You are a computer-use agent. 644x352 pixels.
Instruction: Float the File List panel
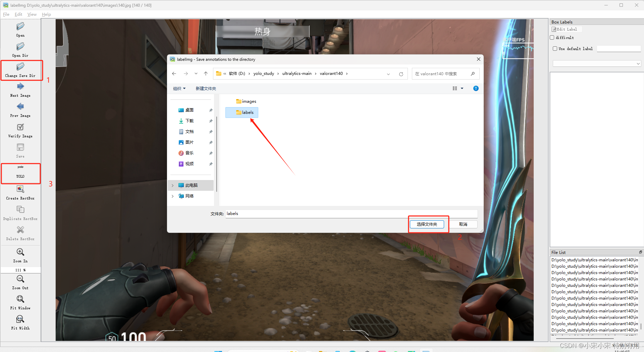[x=641, y=252]
